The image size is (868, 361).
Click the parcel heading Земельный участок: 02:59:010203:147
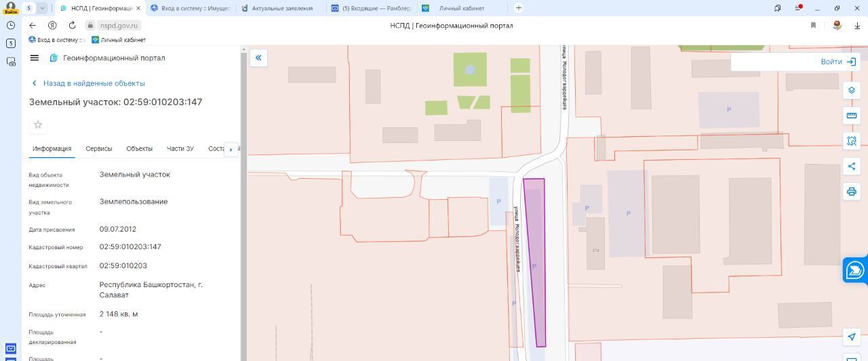115,102
